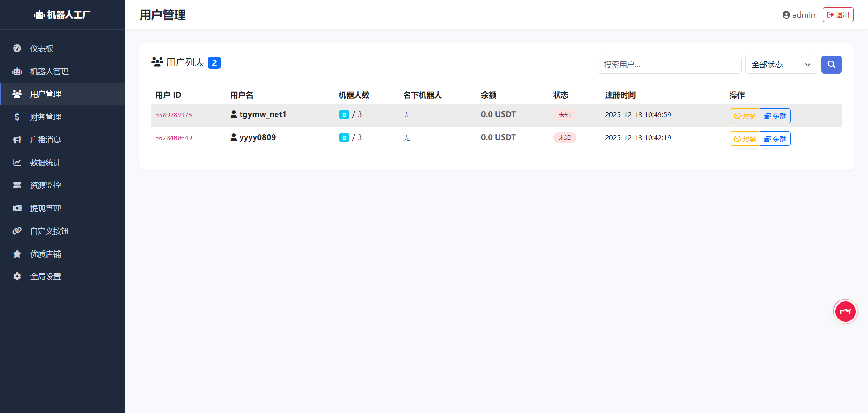Screen dimensions: 868x413
Task: Click the 数据统计 chart icon
Action: coord(17,163)
